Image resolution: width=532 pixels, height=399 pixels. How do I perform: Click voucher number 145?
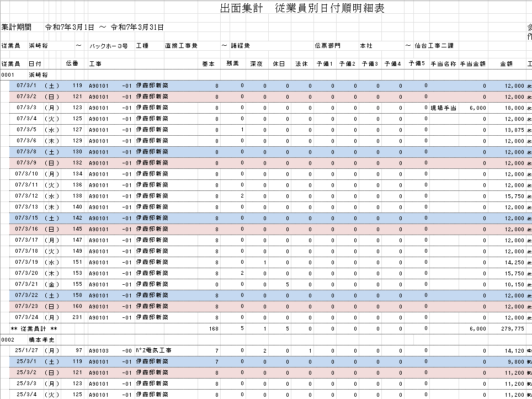77,228
